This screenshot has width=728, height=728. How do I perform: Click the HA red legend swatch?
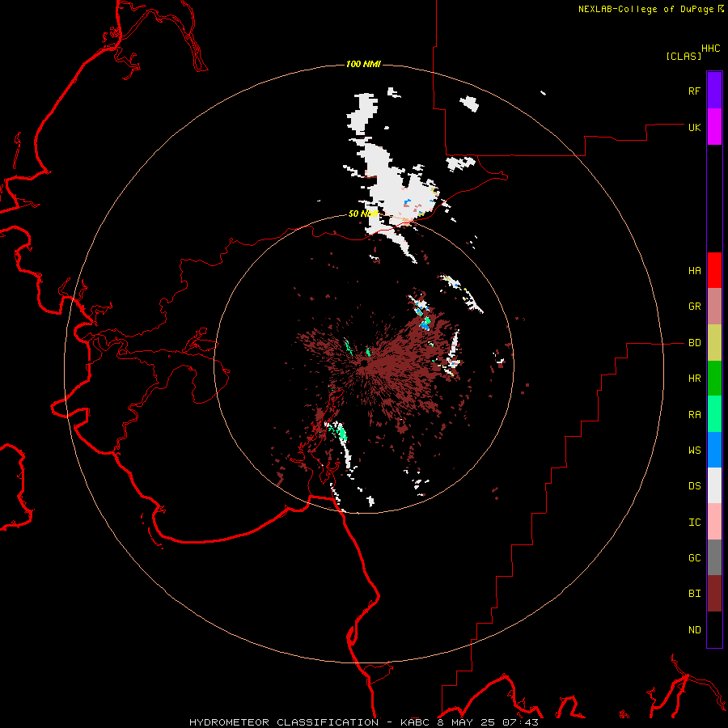pyautogui.click(x=714, y=270)
